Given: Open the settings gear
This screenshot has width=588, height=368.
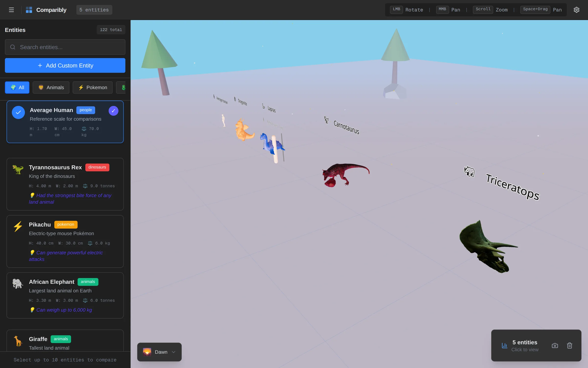Looking at the screenshot, I should pos(576,10).
